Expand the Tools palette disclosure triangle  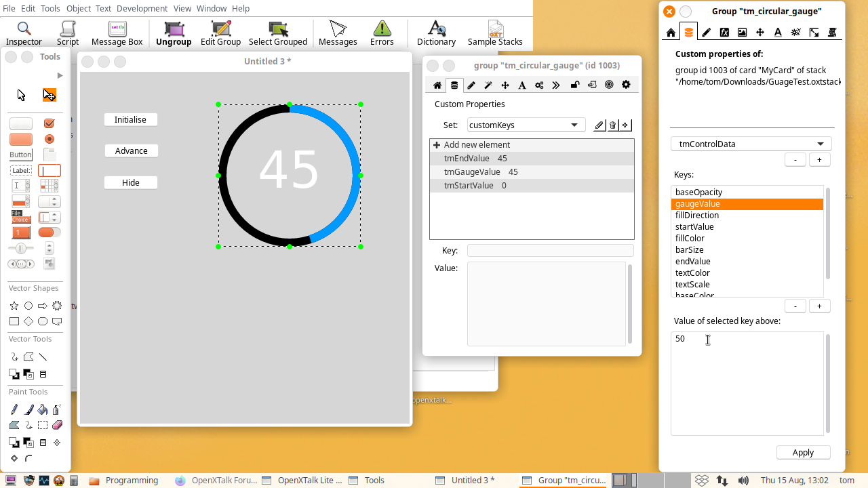click(60, 75)
